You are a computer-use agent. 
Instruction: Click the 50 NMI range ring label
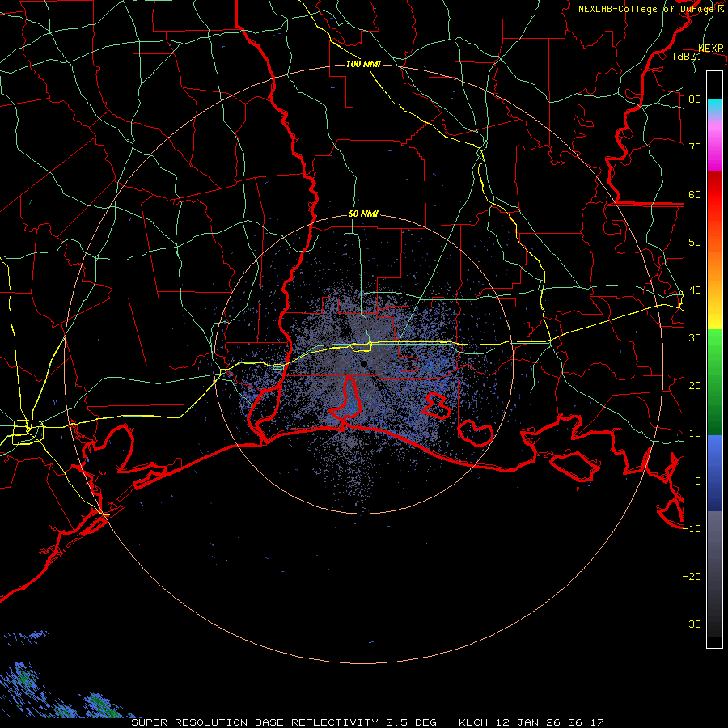[363, 214]
